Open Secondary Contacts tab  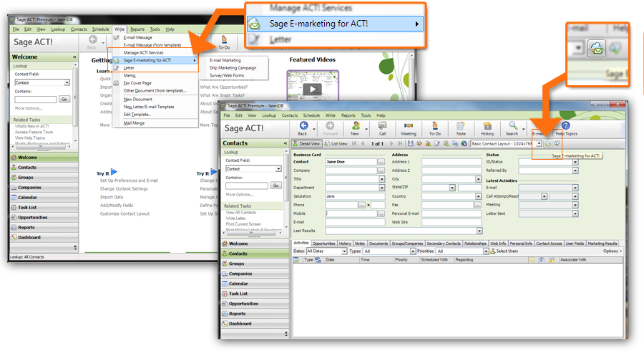(444, 244)
